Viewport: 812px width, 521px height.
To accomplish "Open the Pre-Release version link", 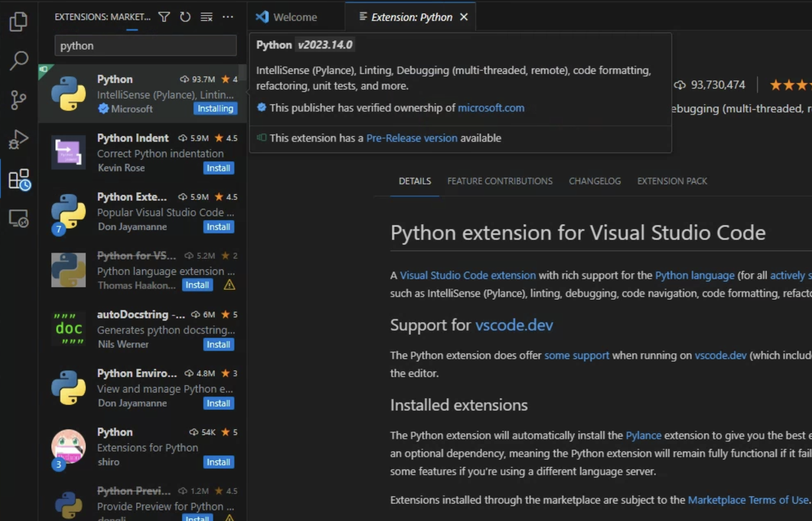I will tap(412, 138).
